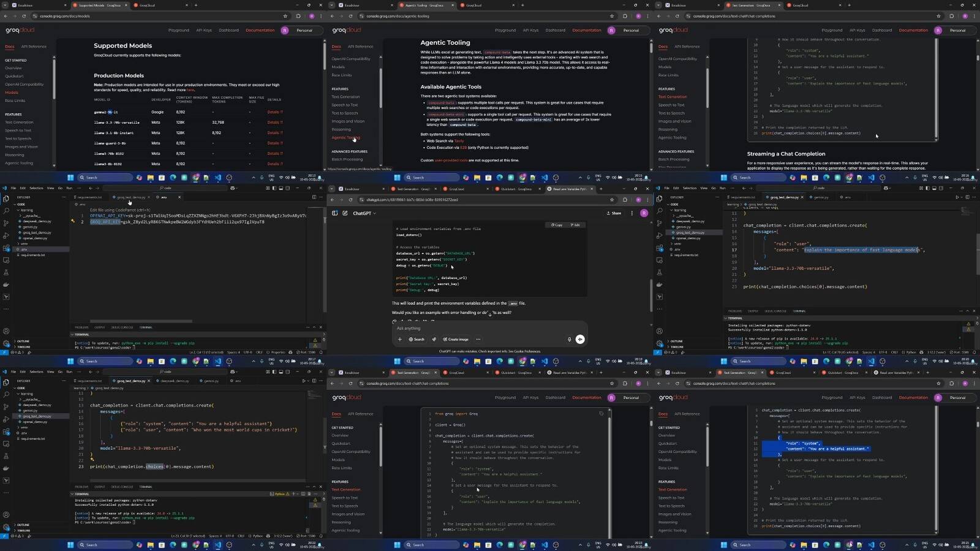The width and height of the screenshot is (980, 551).
Task: Open the ChatGPT model selector dropdown
Action: 364,213
